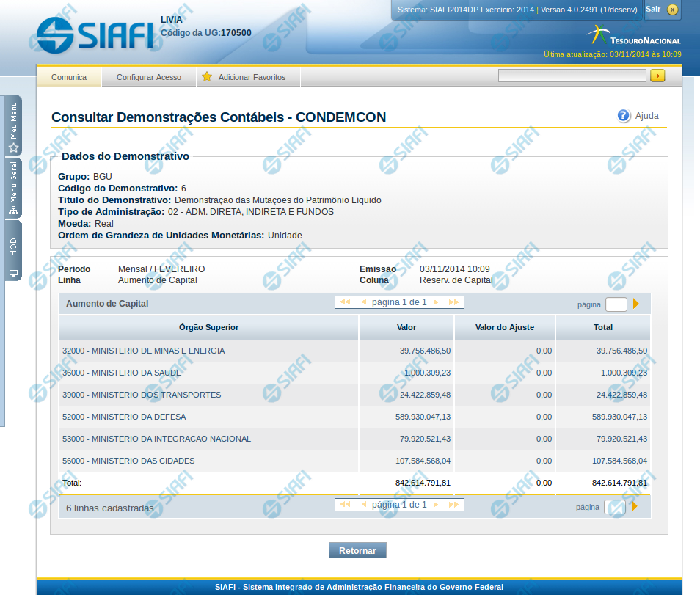The width and height of the screenshot is (700, 595).
Task: Open the Configurar Acesso menu item
Action: (149, 77)
